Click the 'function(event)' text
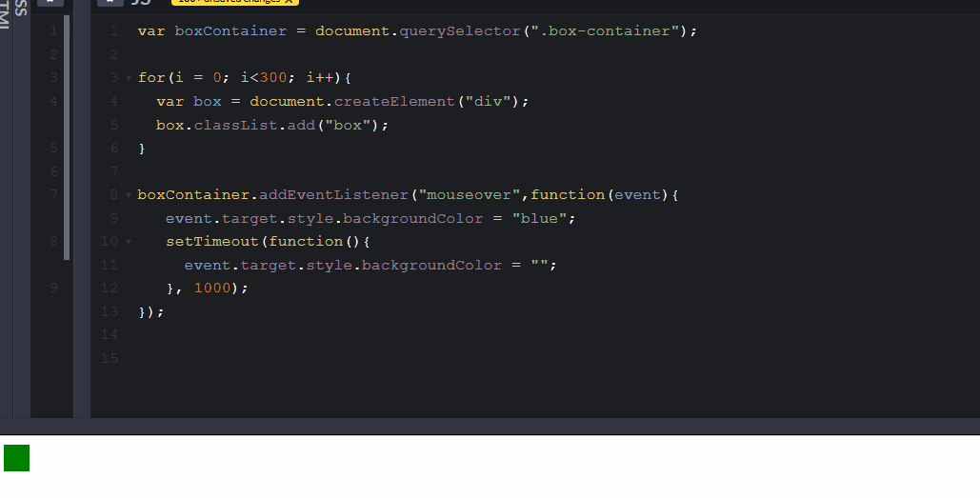Viewport: 980px width, 498px height. 600,195
